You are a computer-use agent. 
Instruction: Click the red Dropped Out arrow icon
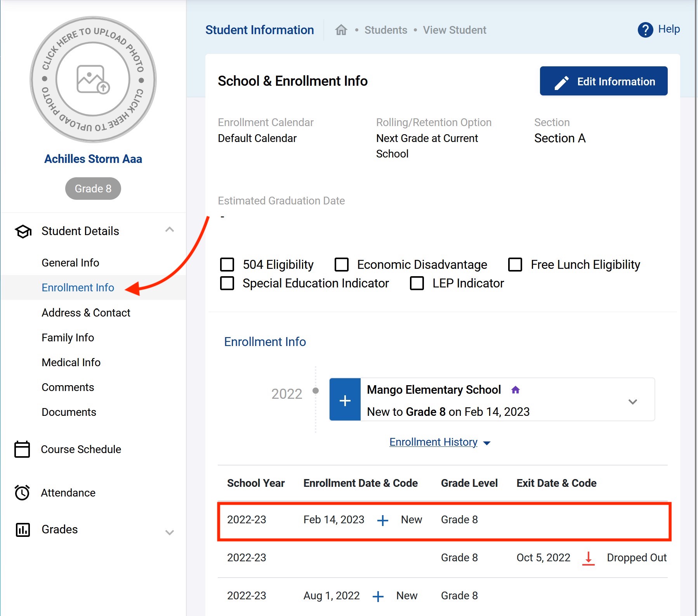[x=588, y=558]
